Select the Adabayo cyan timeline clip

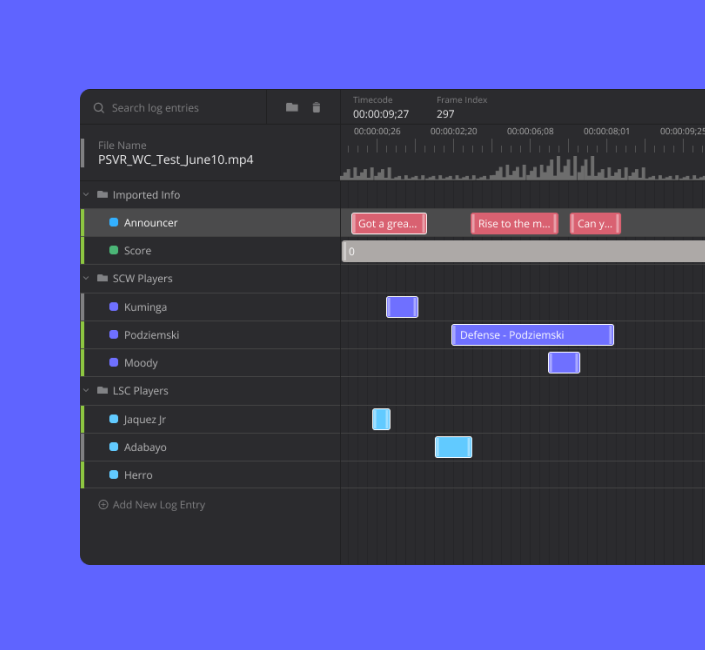click(453, 447)
